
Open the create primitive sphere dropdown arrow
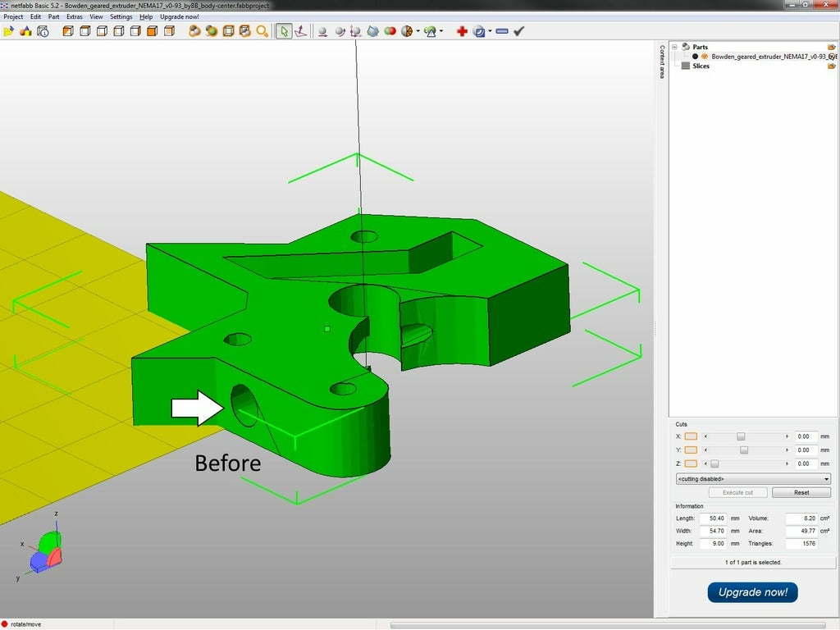pyautogui.click(x=418, y=31)
